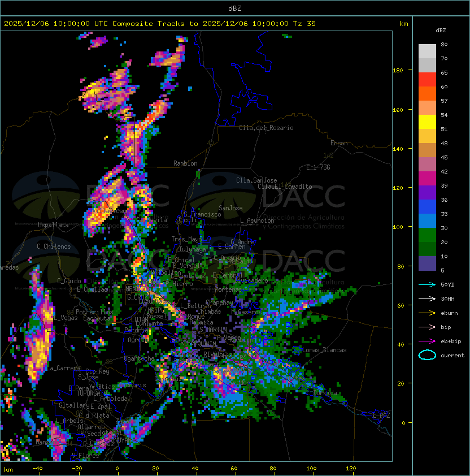Click the 'Chapanay' map label
The height and width of the screenshot is (476, 470).
coord(219,302)
